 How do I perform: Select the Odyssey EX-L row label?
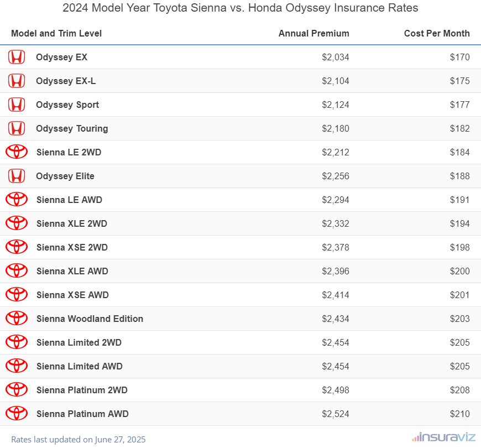point(66,81)
